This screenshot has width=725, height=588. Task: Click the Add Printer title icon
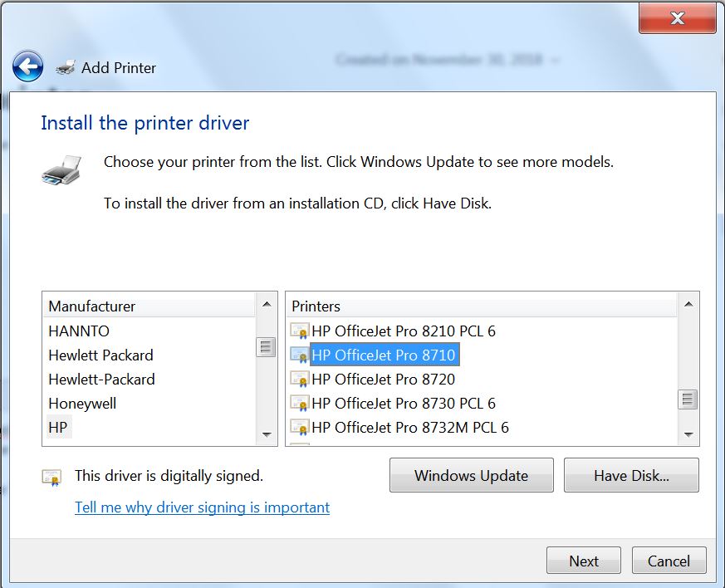click(x=66, y=67)
